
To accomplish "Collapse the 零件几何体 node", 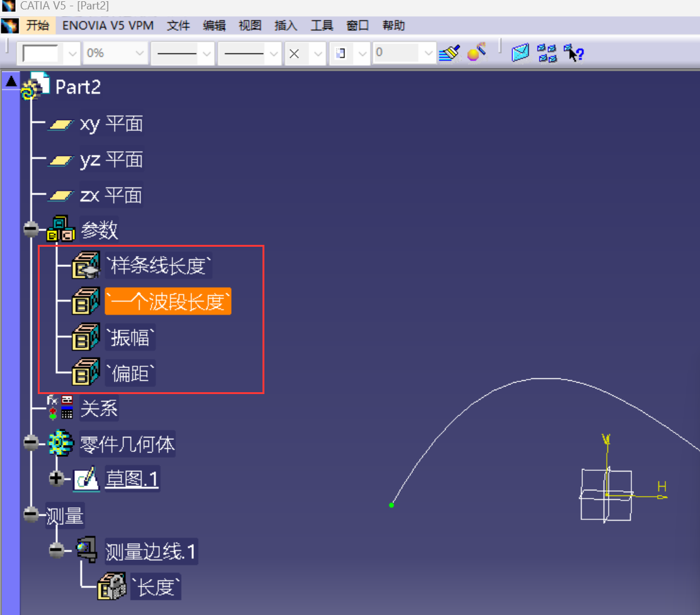I will click(31, 443).
